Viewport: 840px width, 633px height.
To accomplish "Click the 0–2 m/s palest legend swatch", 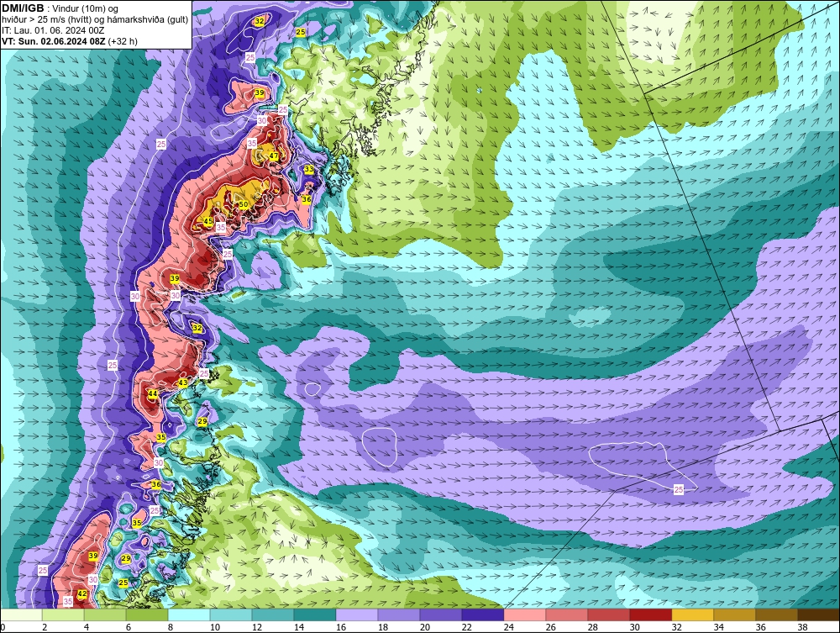I will point(22,615).
